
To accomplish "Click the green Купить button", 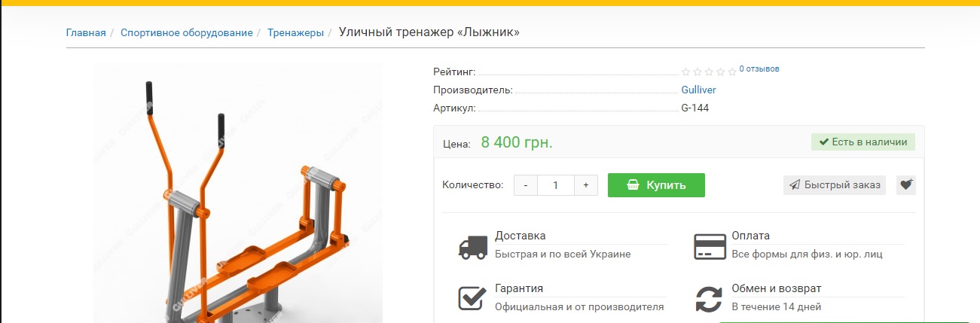I will click(656, 185).
